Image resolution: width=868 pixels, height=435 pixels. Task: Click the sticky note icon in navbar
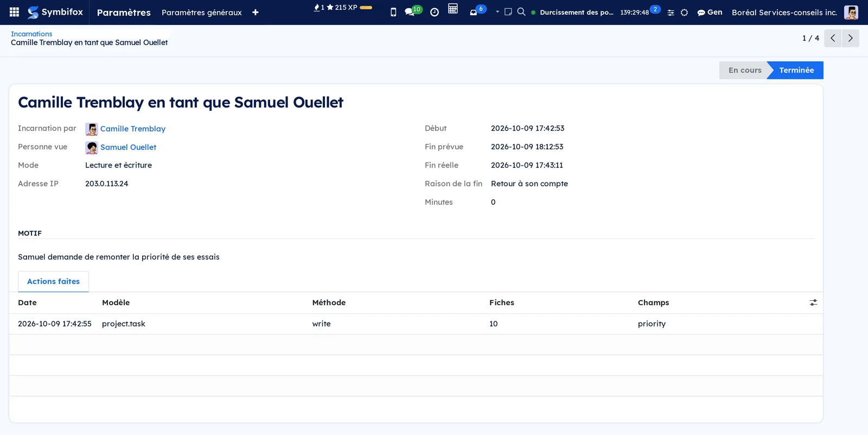(508, 11)
